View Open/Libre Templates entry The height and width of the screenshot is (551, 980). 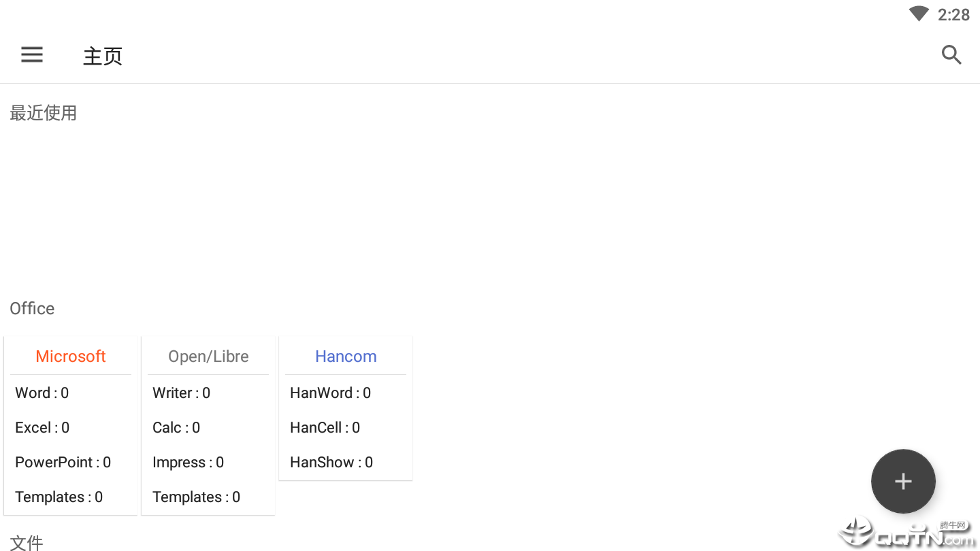(196, 497)
